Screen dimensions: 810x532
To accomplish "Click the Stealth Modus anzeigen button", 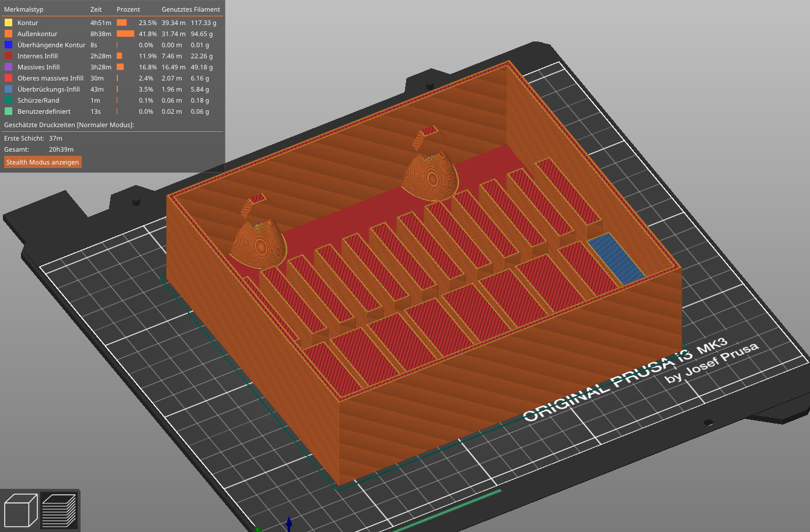I will pos(43,162).
